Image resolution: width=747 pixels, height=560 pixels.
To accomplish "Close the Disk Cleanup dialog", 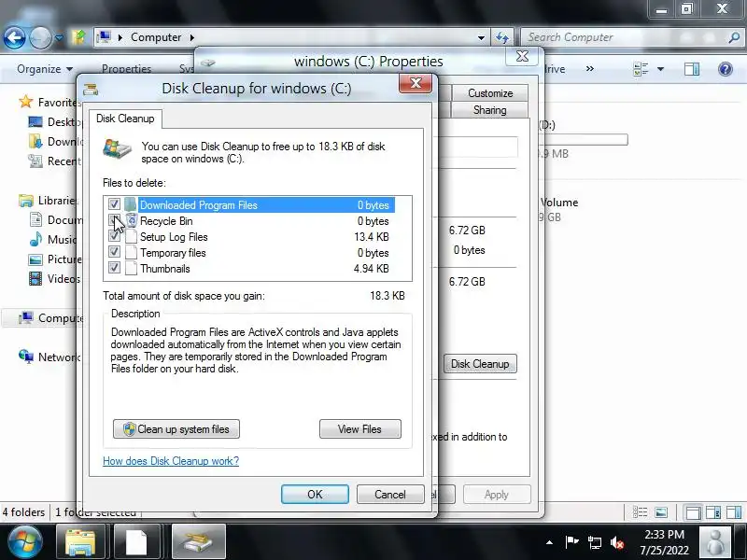I will coord(416,83).
